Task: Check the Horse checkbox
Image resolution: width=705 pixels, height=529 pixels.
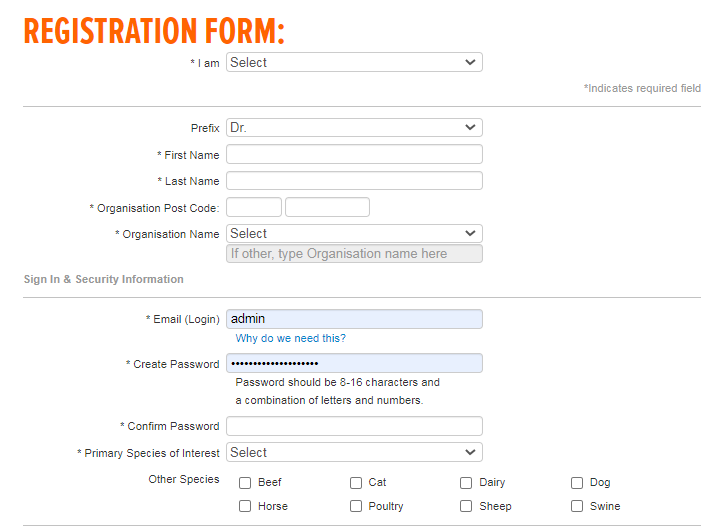Action: pyautogui.click(x=245, y=506)
